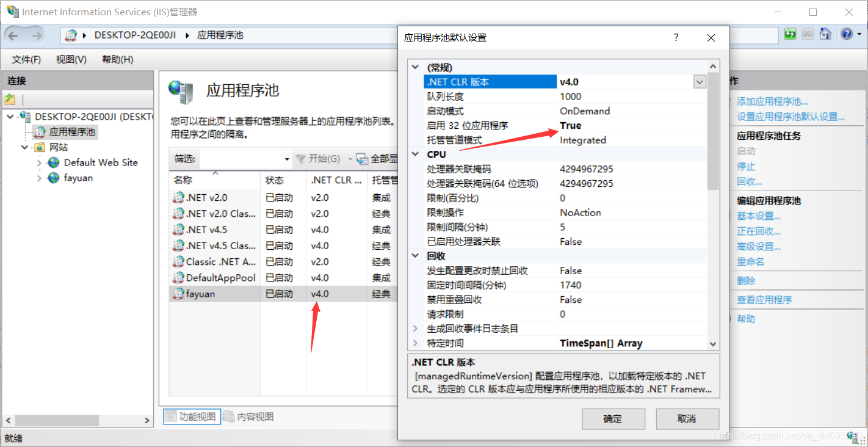Click the Connections pane scroll right arrow
Image resolution: width=868 pixels, height=447 pixels.
click(146, 420)
